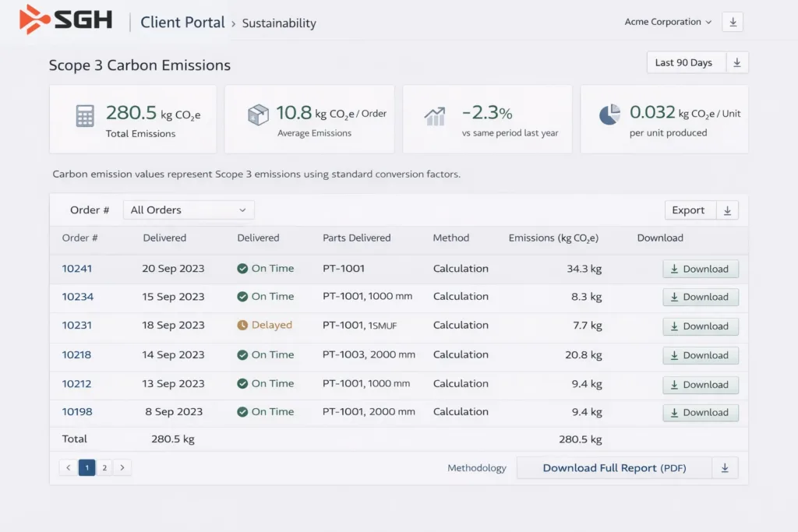Viewport: 798px width, 532px height.
Task: Click the next page arrow in pagination
Action: pyautogui.click(x=122, y=468)
